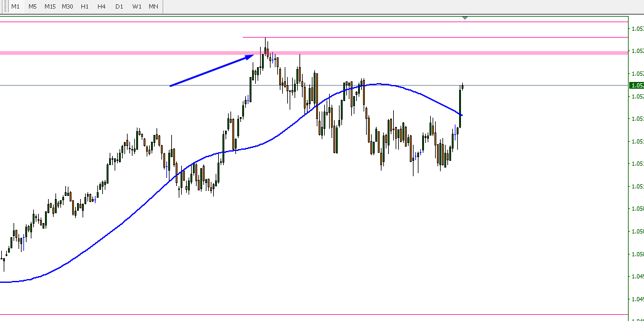Switch chart to M30 timeframe
Screen dimensions: 644x321
click(67, 7)
